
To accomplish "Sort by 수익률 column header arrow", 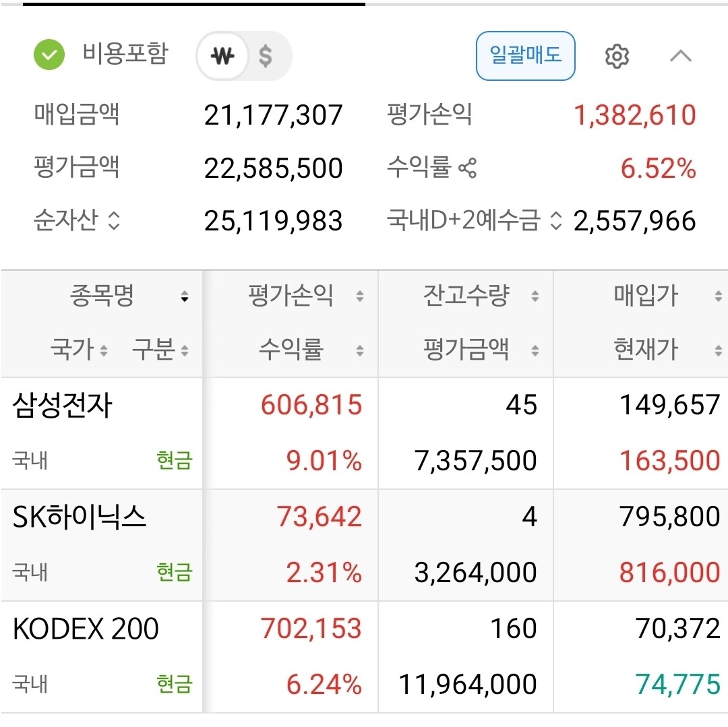I will (360, 350).
